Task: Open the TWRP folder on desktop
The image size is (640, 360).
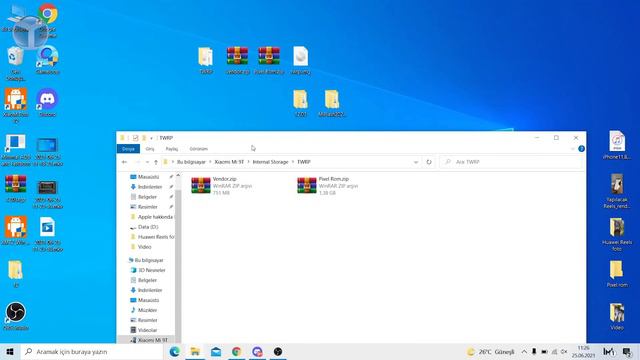Action: (x=206, y=60)
